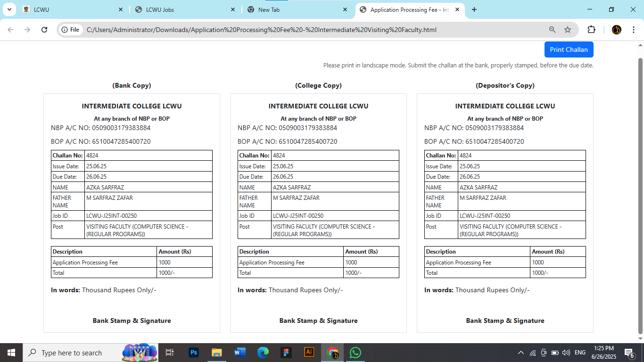Open the clock showing 1:25 PM
This screenshot has height=362, width=644.
pyautogui.click(x=604, y=353)
